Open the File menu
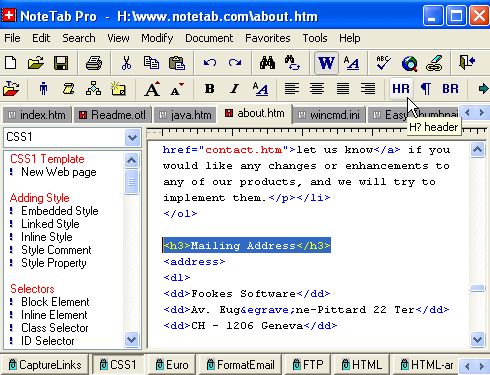This screenshot has height=375, width=490. [x=12, y=38]
